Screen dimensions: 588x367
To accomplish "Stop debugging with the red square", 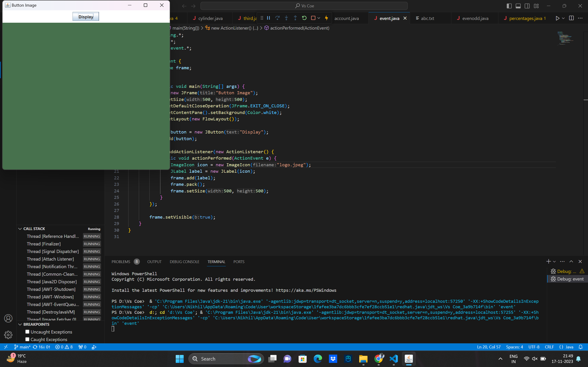I will pyautogui.click(x=313, y=18).
